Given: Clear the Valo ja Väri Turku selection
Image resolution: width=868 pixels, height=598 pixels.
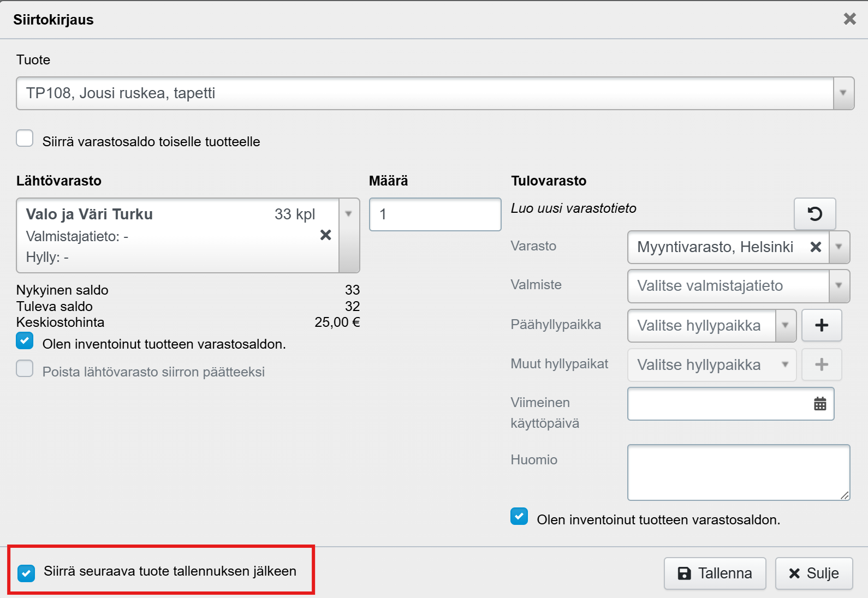Looking at the screenshot, I should click(325, 235).
